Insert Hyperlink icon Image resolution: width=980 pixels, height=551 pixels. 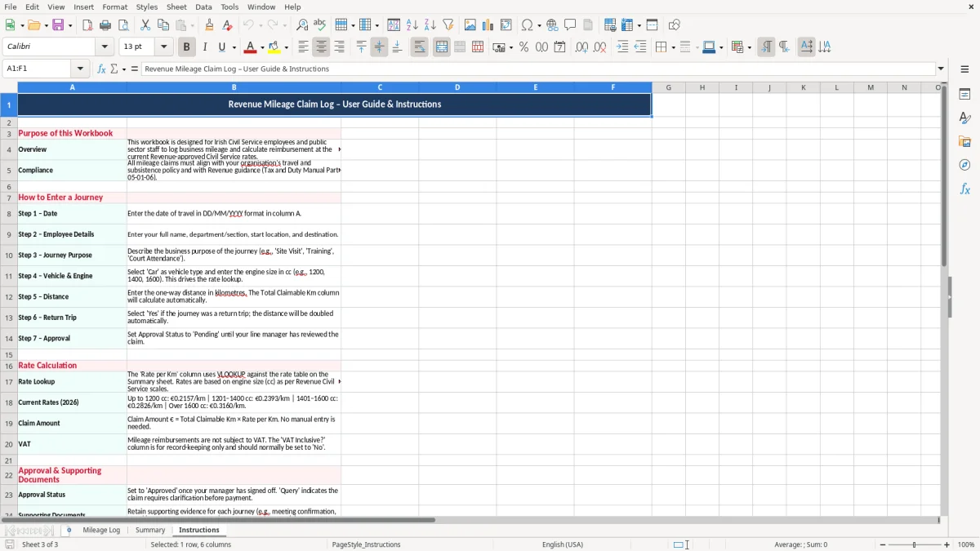[x=552, y=25]
